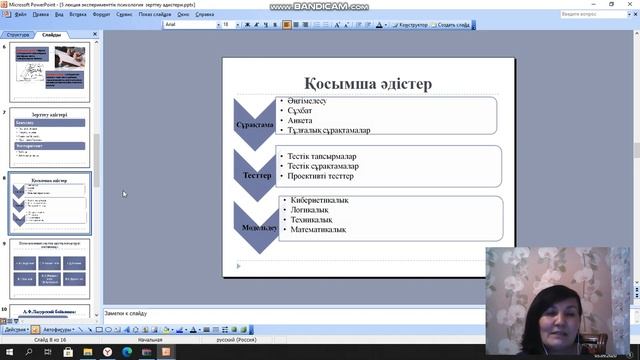The image size is (640, 360).
Task: Apply line color on drawing toolbar
Action: [x=179, y=329]
